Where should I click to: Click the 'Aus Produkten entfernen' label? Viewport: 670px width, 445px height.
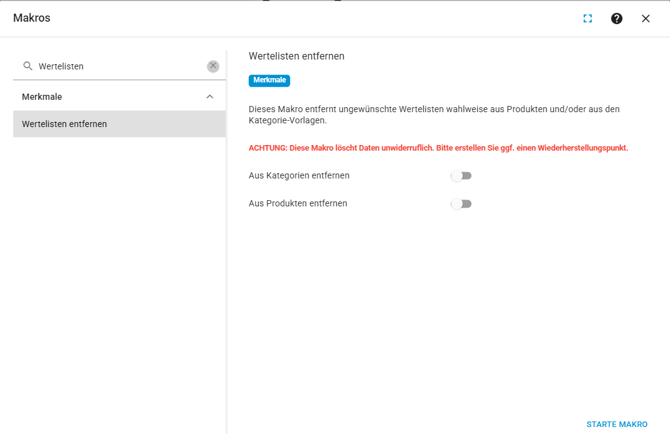[x=298, y=204]
